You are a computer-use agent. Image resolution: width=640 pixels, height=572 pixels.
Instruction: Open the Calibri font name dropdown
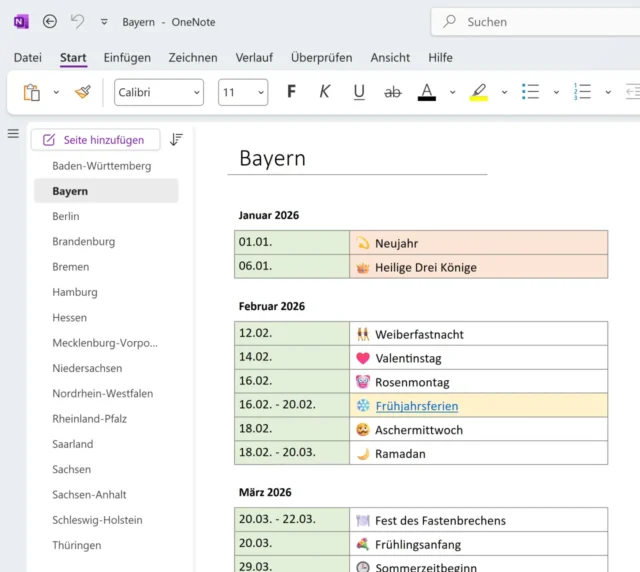point(159,92)
